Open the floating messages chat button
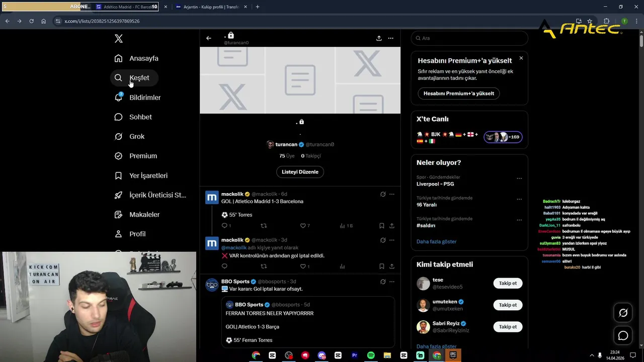This screenshot has width=644, height=362. (623, 335)
